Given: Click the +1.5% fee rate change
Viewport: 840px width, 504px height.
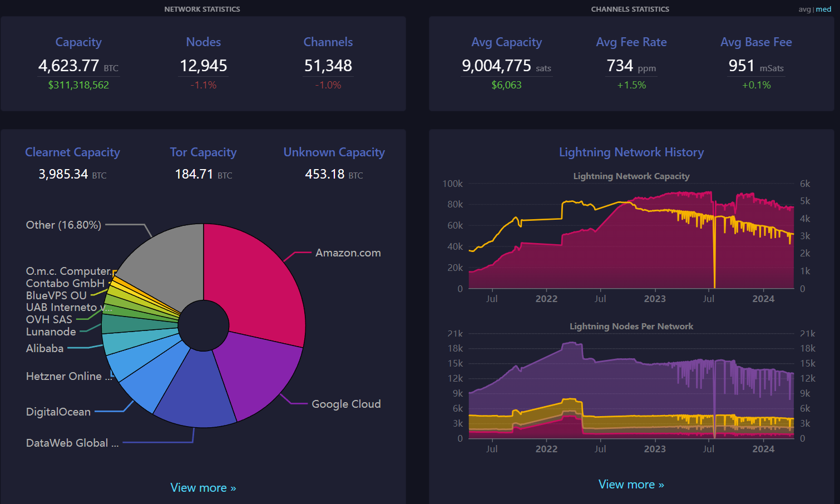Looking at the screenshot, I should pos(631,85).
